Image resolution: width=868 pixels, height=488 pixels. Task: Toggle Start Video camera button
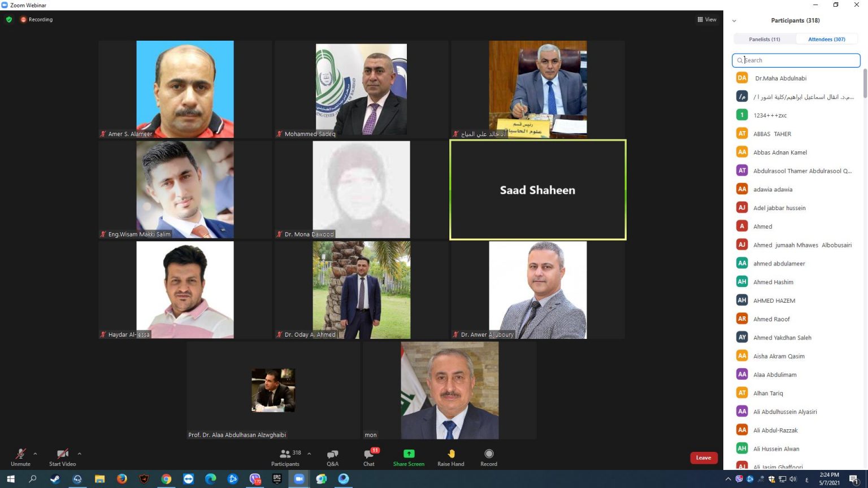(x=62, y=454)
